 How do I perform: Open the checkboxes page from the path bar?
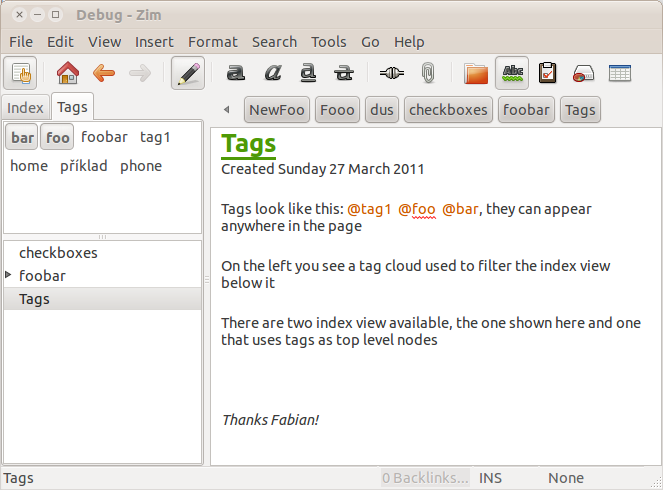(x=448, y=110)
